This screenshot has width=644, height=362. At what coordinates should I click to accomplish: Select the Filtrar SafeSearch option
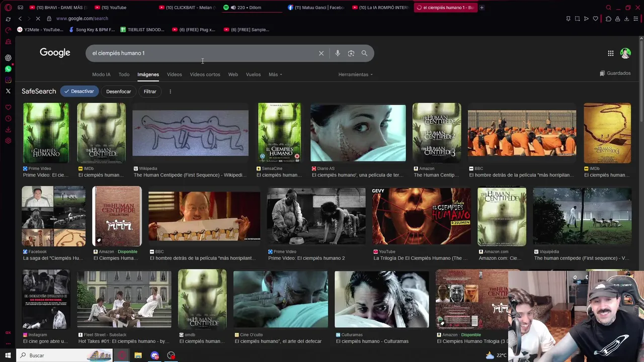coord(150,92)
